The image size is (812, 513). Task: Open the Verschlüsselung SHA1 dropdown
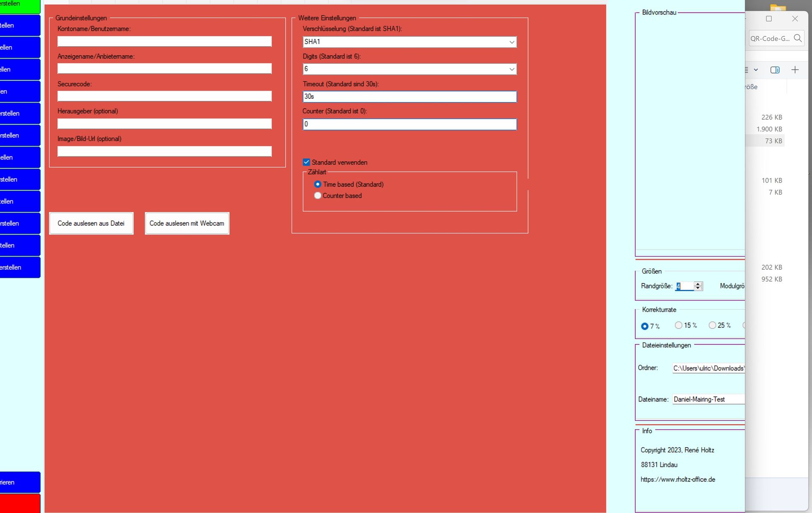click(511, 42)
